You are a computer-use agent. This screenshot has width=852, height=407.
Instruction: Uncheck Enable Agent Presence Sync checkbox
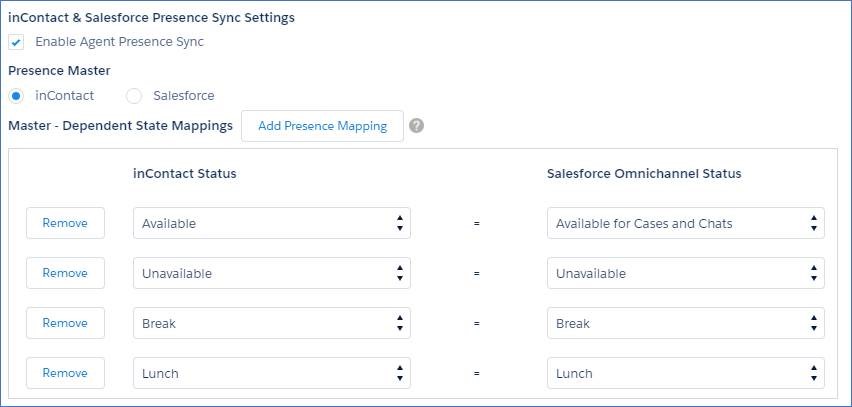tap(16, 42)
